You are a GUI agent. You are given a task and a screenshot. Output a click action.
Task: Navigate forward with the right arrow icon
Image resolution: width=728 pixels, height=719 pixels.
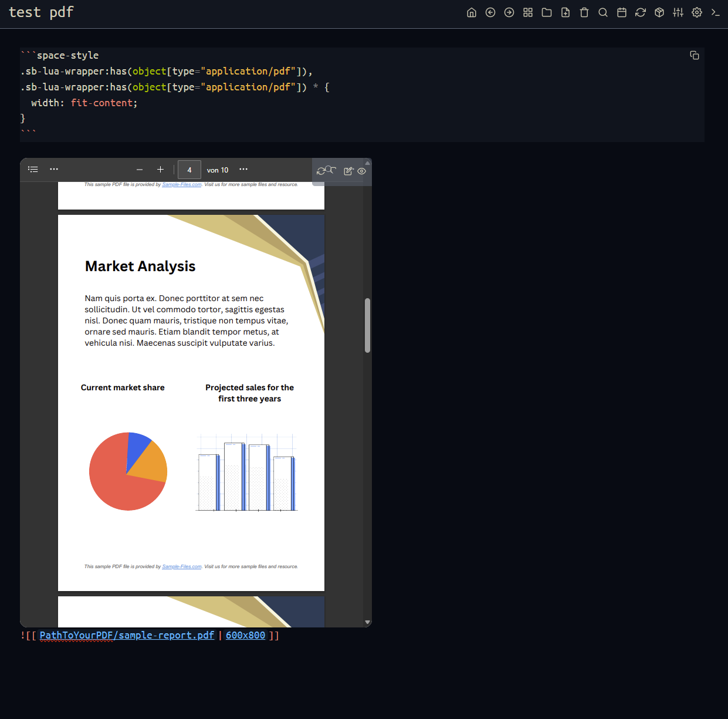(509, 12)
